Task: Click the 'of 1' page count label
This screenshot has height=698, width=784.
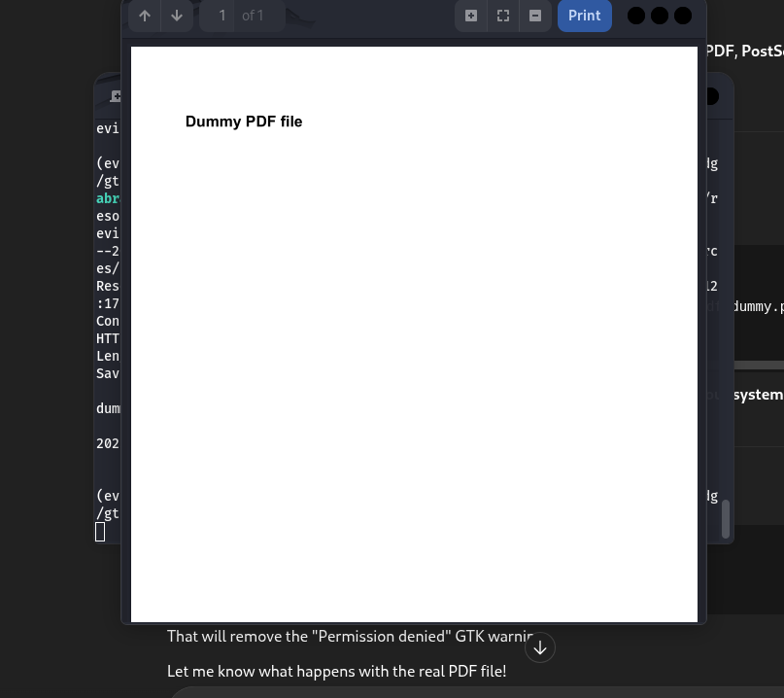Action: click(253, 16)
